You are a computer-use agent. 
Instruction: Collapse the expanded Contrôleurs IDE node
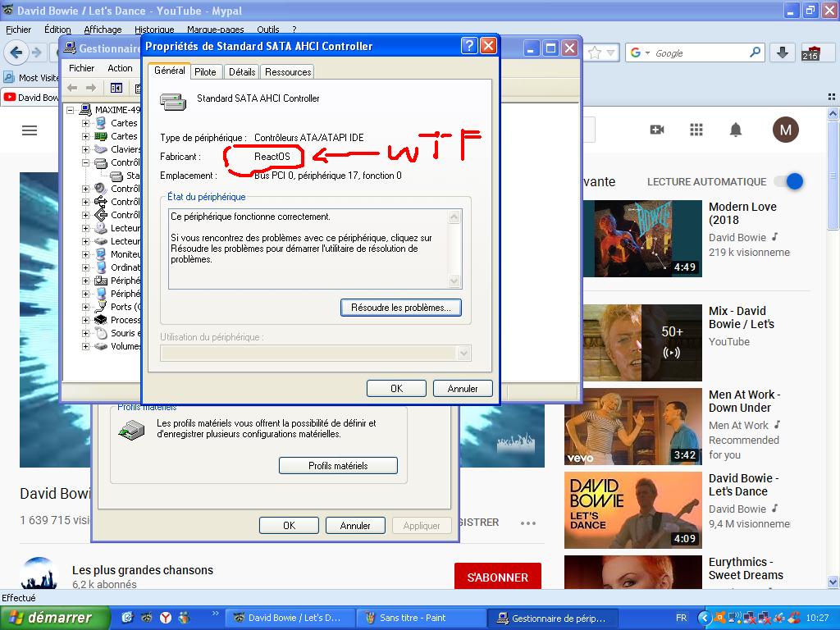click(x=85, y=162)
